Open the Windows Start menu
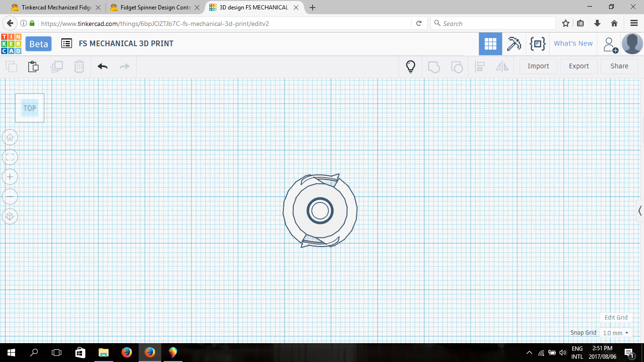This screenshot has width=644, height=362. [11, 352]
